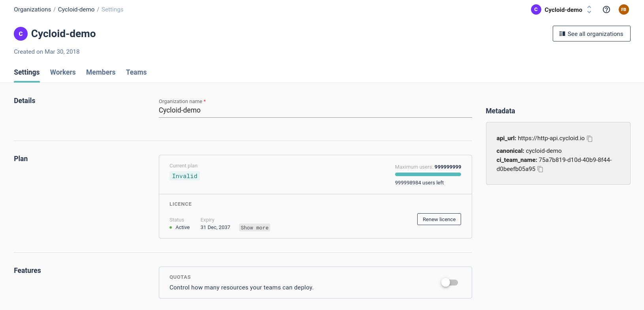Image resolution: width=644 pixels, height=310 pixels.
Task: Click the maximum users progress bar
Action: pyautogui.click(x=428, y=175)
